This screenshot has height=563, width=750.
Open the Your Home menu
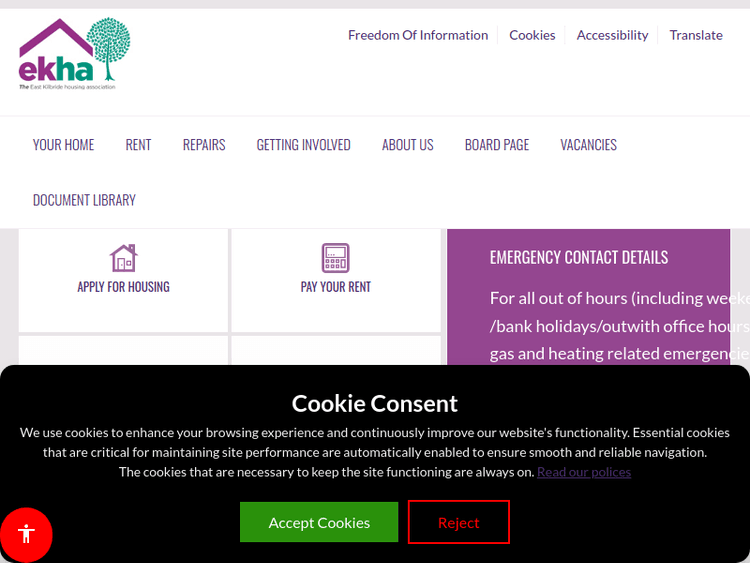63,145
